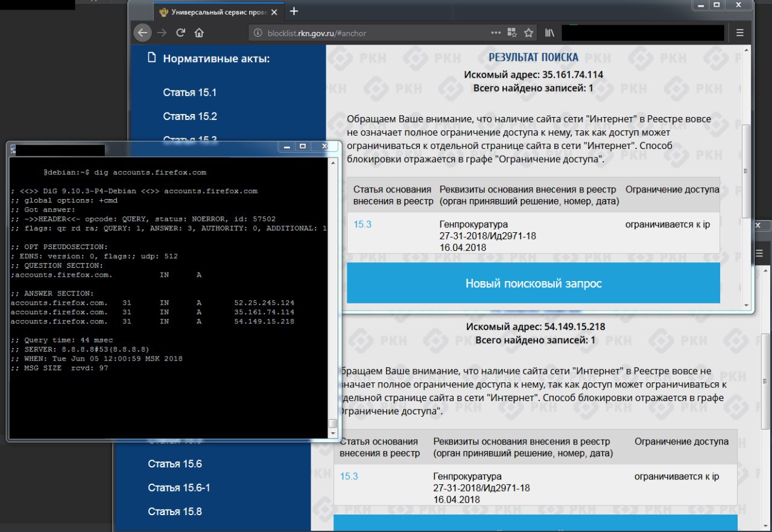Open 15.3 link in 35.161.74.114 result

pos(362,224)
